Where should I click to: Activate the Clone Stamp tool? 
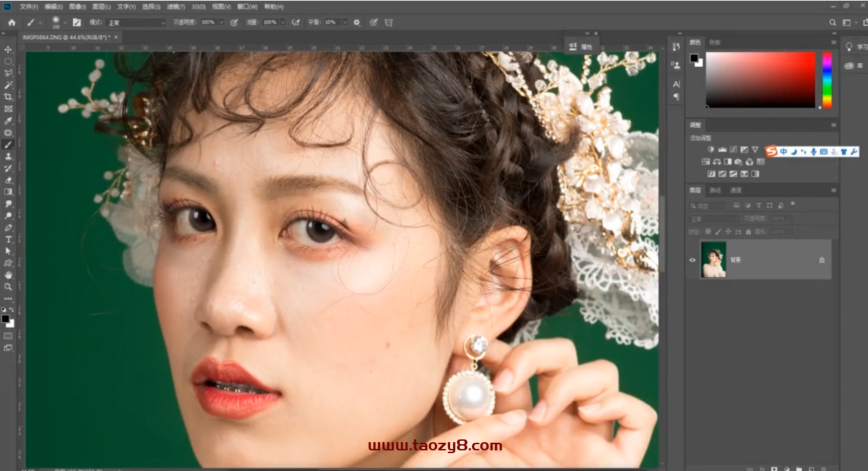8,157
